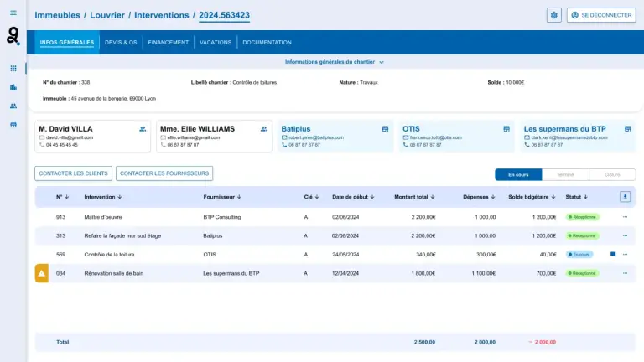The height and width of the screenshot is (362, 644).
Task: Sort by Intervention column
Action: (103, 197)
